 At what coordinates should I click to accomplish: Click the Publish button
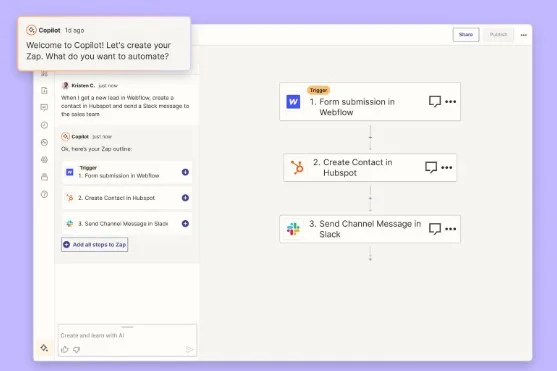click(498, 34)
